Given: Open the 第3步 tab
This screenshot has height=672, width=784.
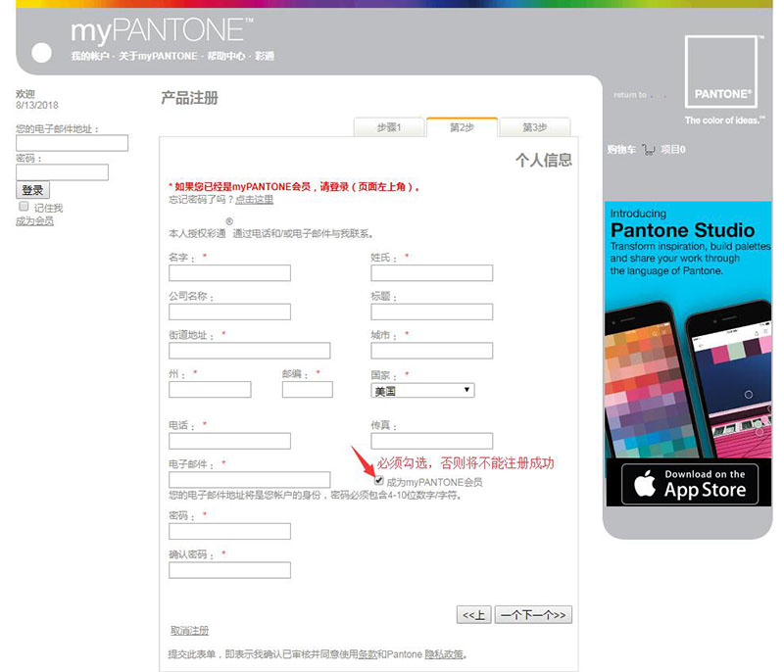Looking at the screenshot, I should [x=534, y=127].
